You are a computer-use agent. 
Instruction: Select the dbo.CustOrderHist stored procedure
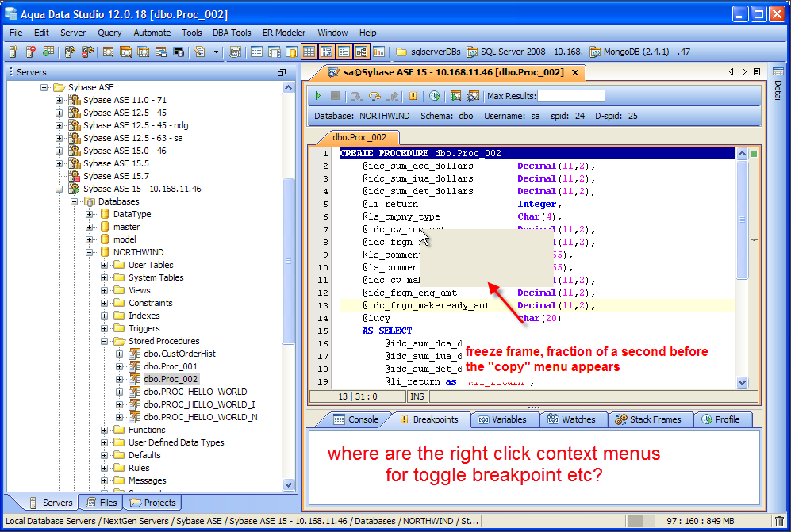[179, 354]
